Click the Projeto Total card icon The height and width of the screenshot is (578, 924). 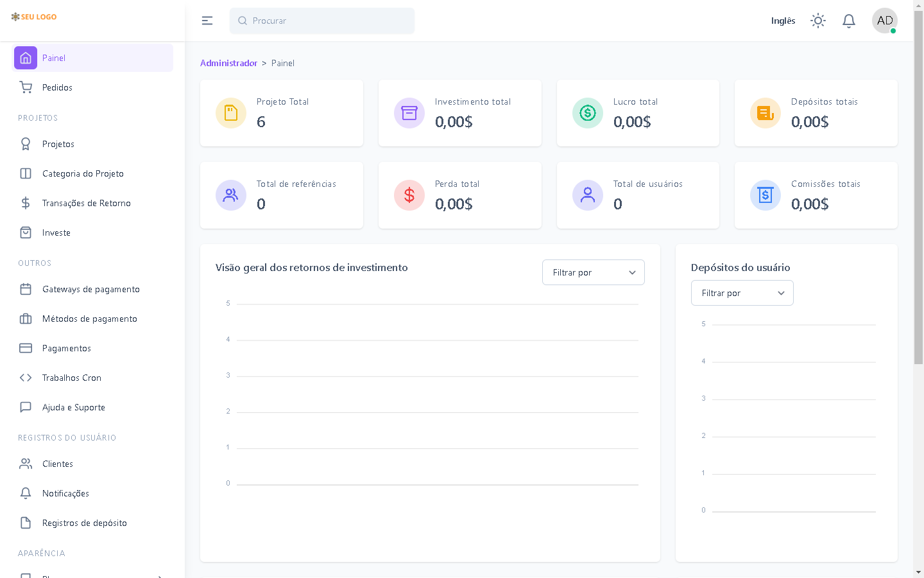coord(231,113)
